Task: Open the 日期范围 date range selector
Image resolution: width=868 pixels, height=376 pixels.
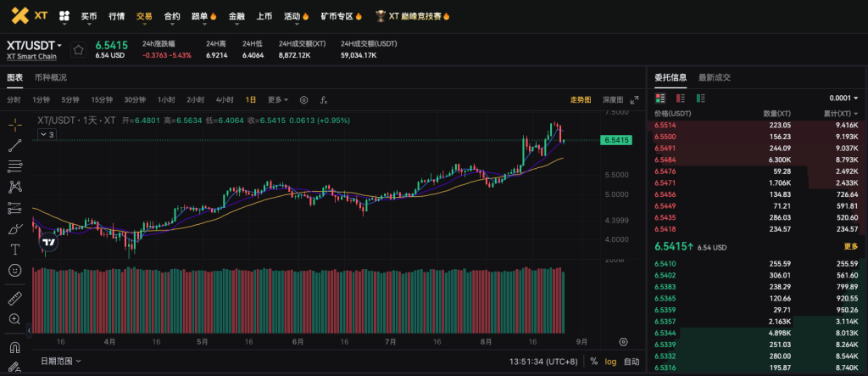Action: pyautogui.click(x=61, y=361)
